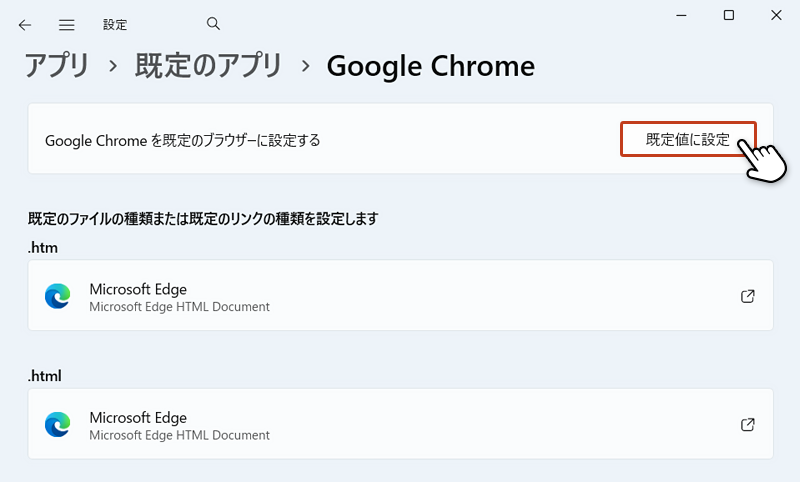Go back with the arrow icon
This screenshot has height=482, width=800.
(x=24, y=25)
